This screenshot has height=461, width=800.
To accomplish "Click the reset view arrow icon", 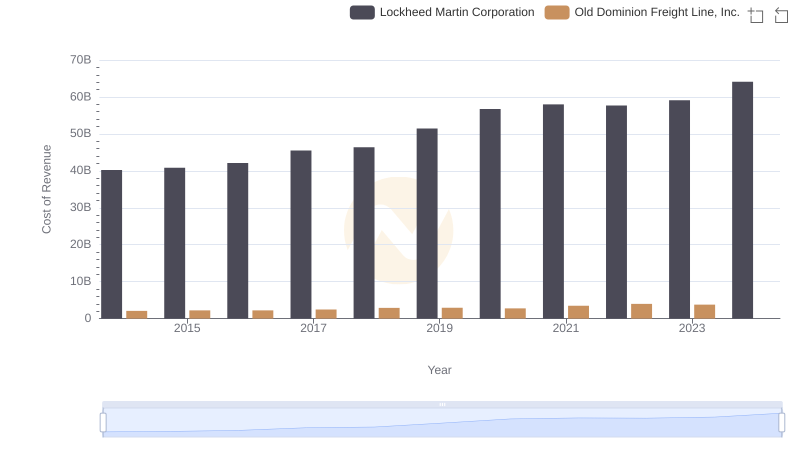I will pyautogui.click(x=782, y=15).
